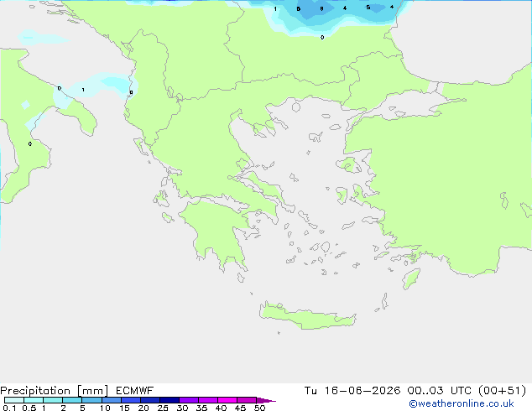Click the legend label '0.1'

(x=9, y=408)
